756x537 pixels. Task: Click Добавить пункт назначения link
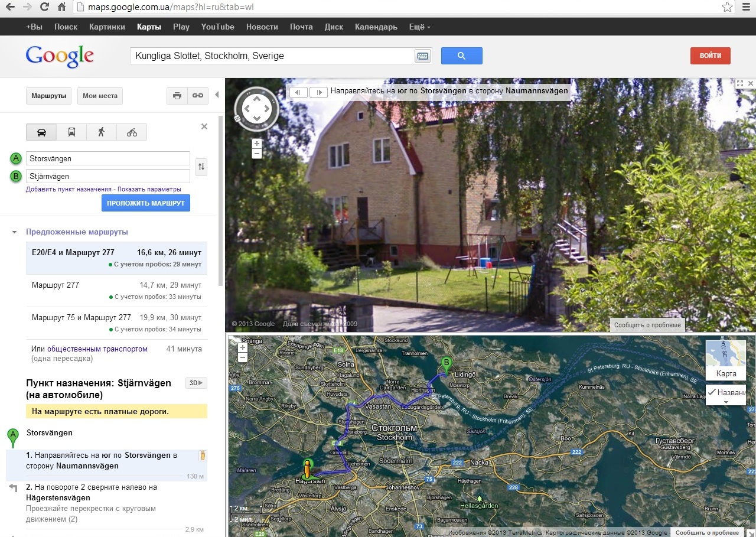pos(69,189)
